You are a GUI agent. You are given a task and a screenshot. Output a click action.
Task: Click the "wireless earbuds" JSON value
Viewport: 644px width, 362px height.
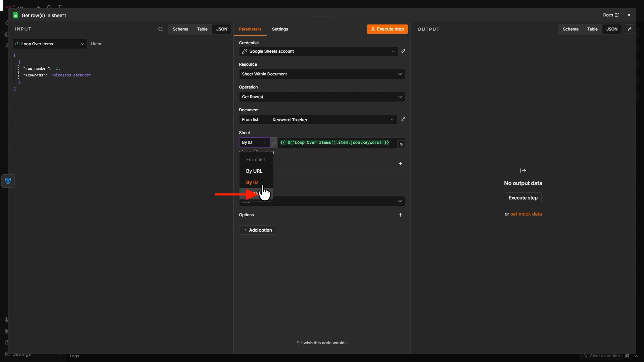coord(71,75)
